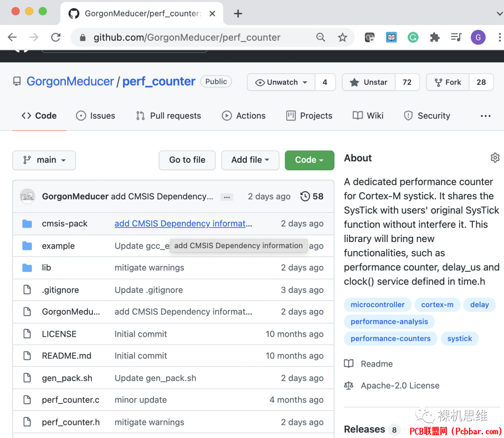Show more repository tabs ellipsis

pos(485,116)
